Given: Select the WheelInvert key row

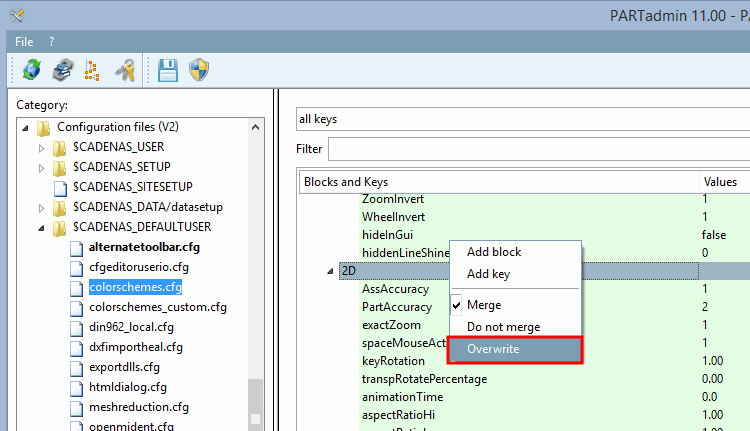Looking at the screenshot, I should tap(393, 217).
